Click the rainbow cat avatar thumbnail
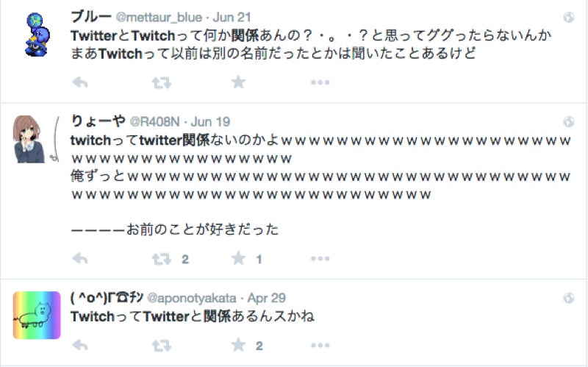Screen dimensions: 588x367 click(37, 316)
